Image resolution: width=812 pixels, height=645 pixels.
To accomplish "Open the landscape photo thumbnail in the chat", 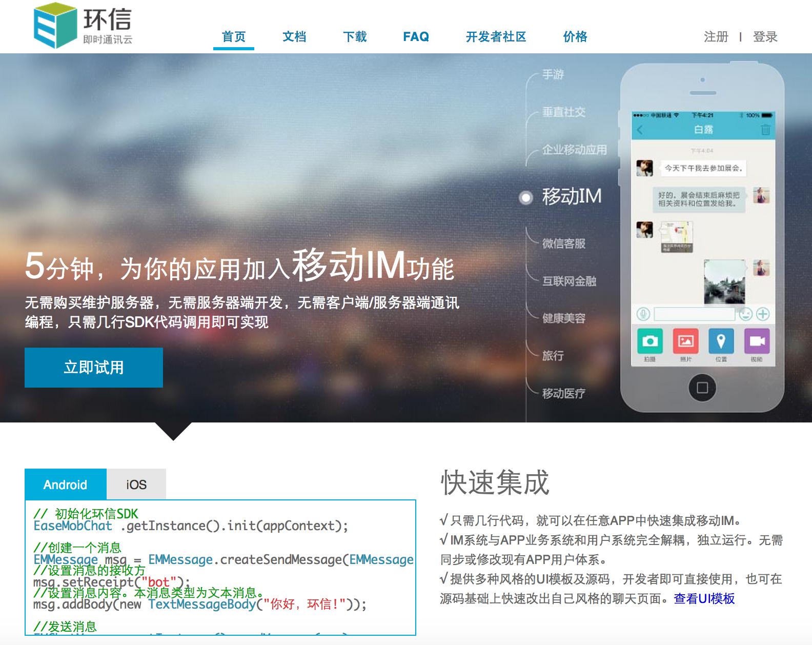I will [724, 281].
